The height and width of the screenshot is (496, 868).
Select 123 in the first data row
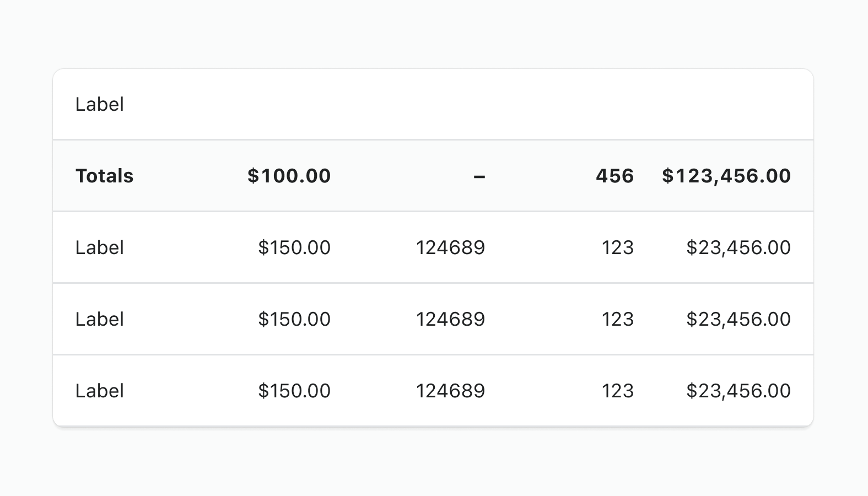[618, 247]
